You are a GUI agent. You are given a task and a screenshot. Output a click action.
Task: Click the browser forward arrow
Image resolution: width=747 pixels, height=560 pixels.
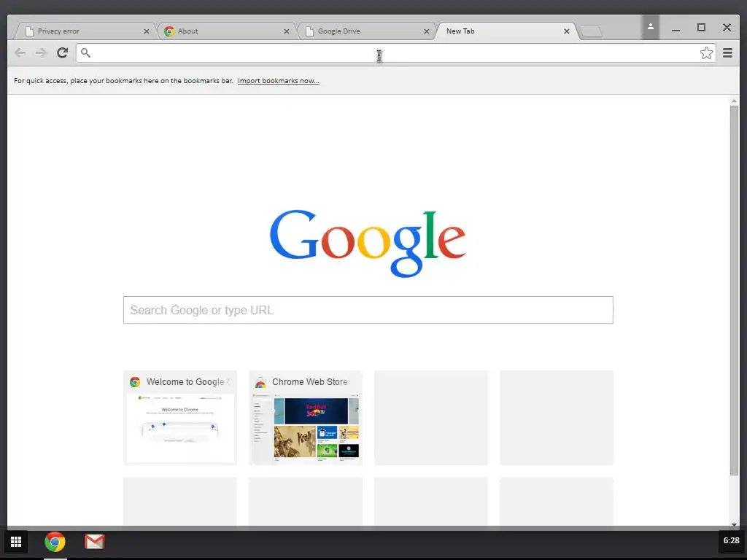coord(41,52)
